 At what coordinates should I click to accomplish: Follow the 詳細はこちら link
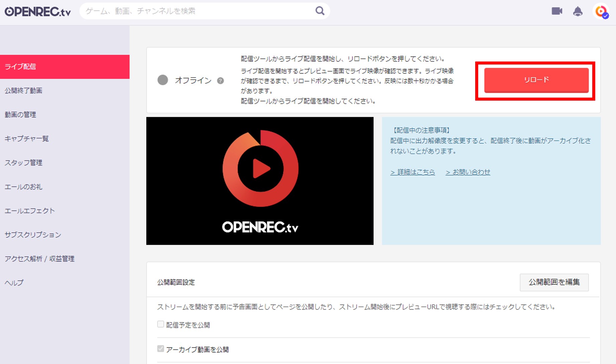413,172
